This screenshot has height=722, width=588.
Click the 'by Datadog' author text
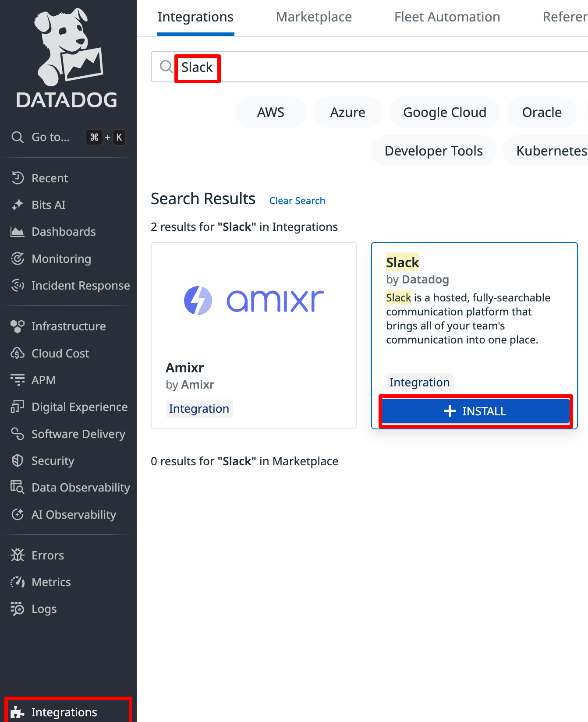[x=418, y=280]
